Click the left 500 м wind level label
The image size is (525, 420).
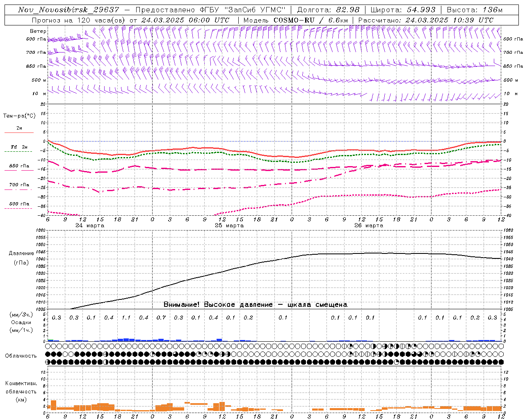39,80
